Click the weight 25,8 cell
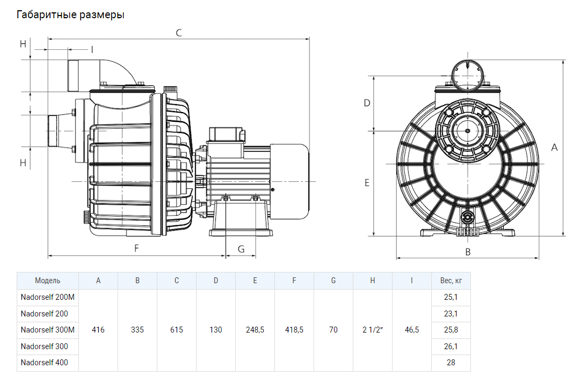 tap(451, 329)
